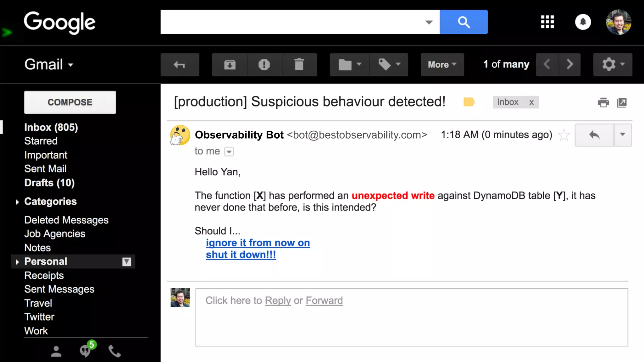644x362 pixels.
Task: Open the contacts person icon
Action: [56, 352]
